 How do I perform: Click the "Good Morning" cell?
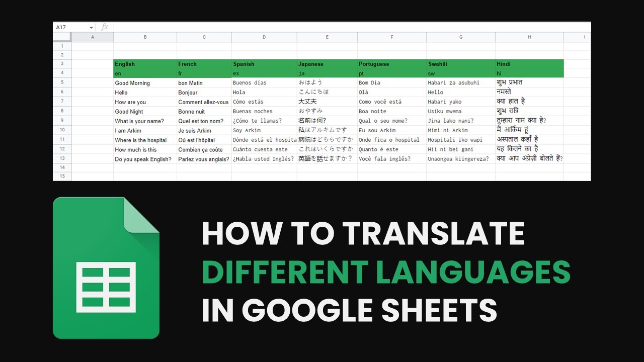tap(145, 83)
